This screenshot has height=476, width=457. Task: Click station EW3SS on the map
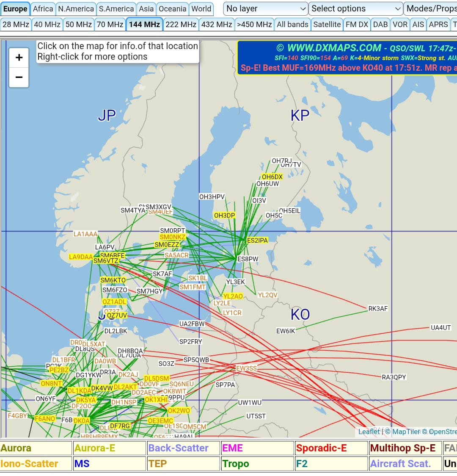[x=246, y=368]
